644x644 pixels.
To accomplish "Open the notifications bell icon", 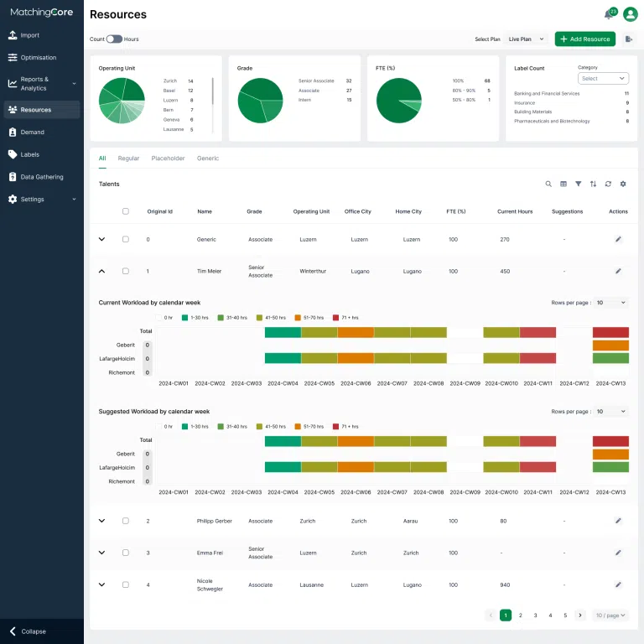I will pyautogui.click(x=610, y=14).
